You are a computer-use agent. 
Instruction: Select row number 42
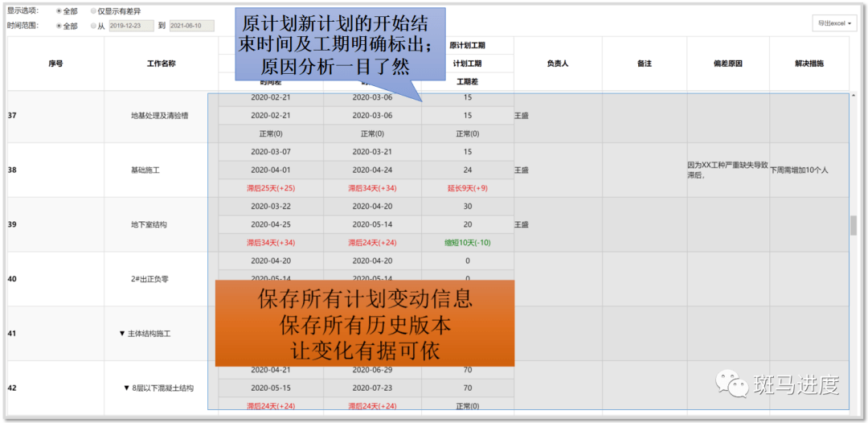[x=12, y=388]
